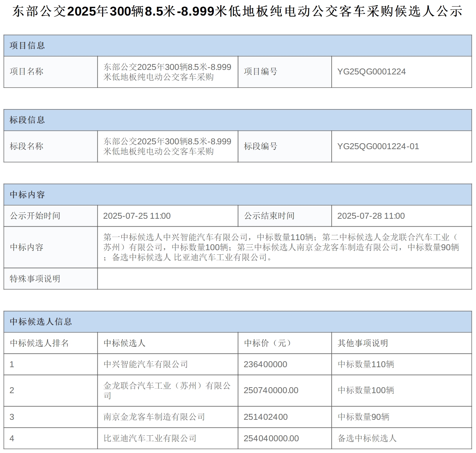
Task: Select end time 2025-07-28 11:00
Action: point(371,216)
